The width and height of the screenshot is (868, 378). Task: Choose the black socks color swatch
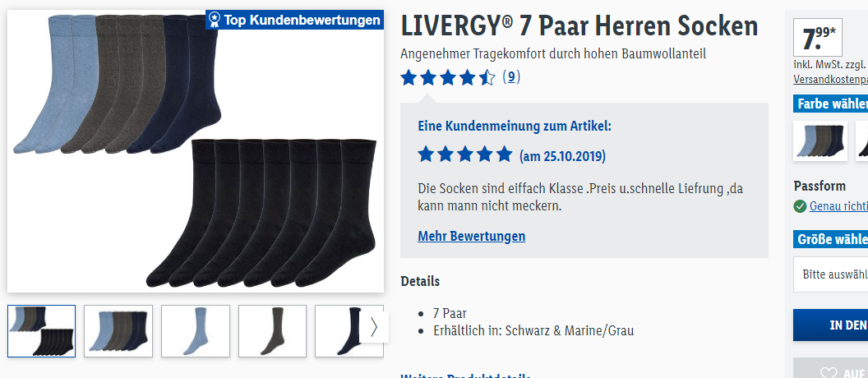[x=861, y=141]
